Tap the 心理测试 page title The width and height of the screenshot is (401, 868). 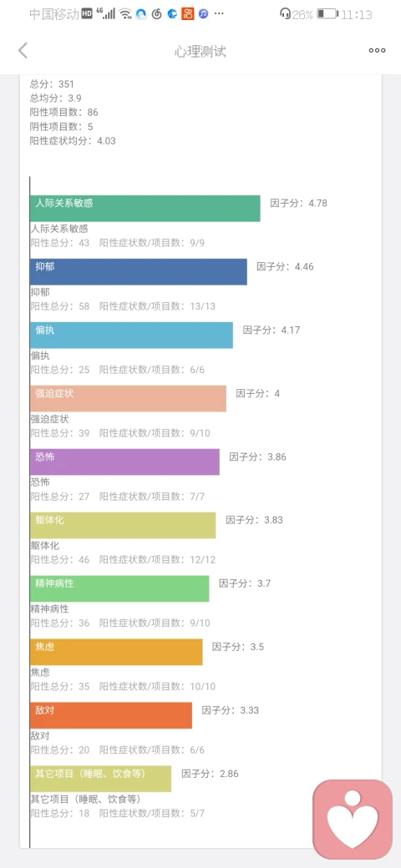coord(200,52)
